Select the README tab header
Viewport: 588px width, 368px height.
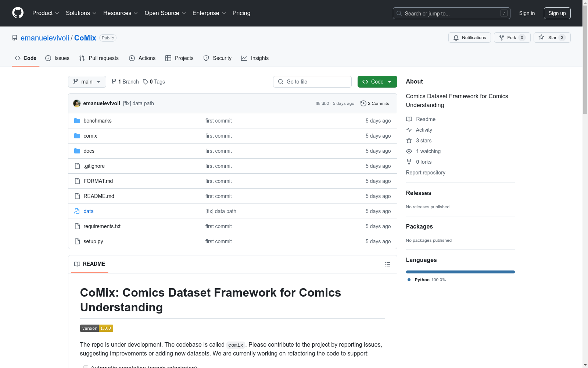tap(90, 264)
